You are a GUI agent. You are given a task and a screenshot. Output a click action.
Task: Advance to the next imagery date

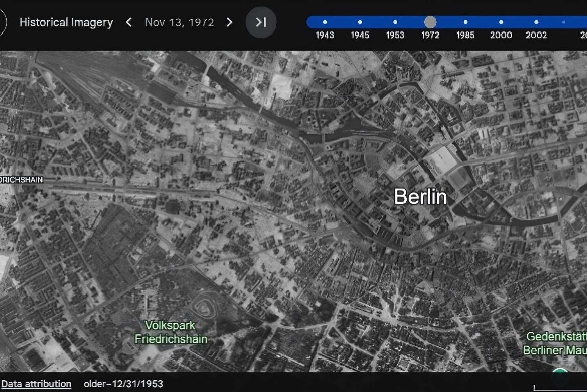229,22
